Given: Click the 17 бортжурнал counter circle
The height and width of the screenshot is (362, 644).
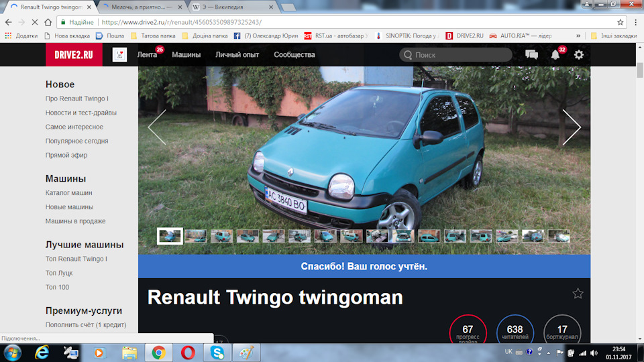Looking at the screenshot, I should pos(562,330).
